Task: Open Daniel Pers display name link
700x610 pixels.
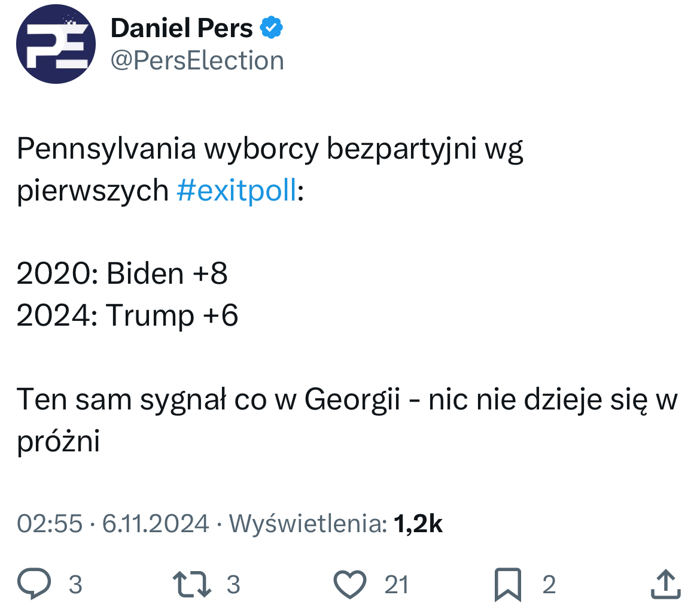Action: click(x=182, y=28)
